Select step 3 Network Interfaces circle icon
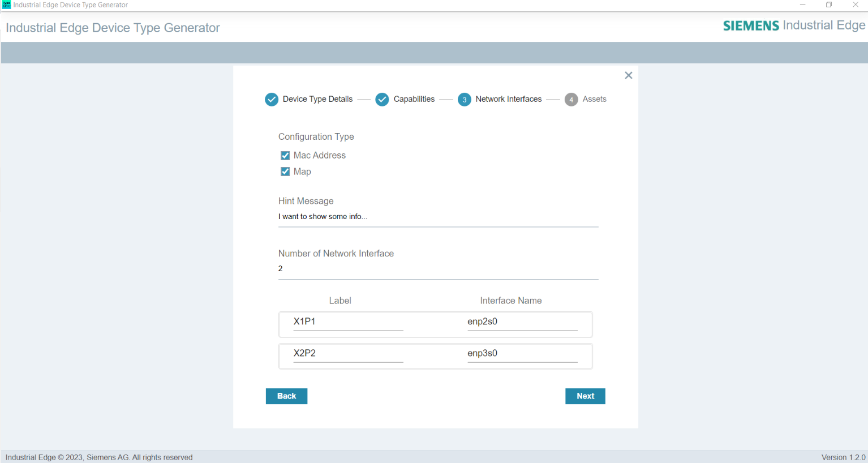The height and width of the screenshot is (463, 868). pyautogui.click(x=465, y=99)
